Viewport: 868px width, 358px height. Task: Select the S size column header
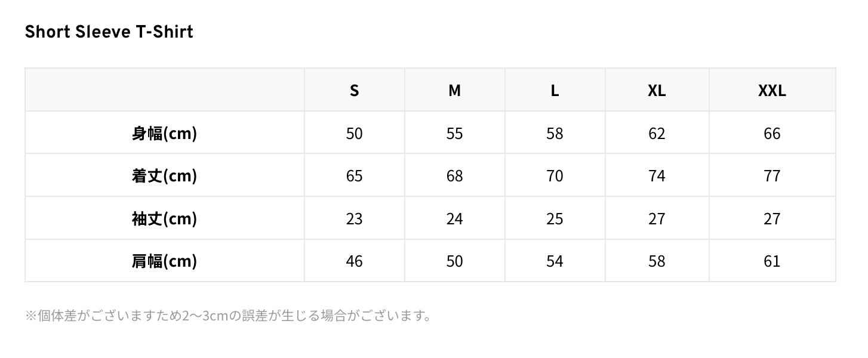[354, 90]
